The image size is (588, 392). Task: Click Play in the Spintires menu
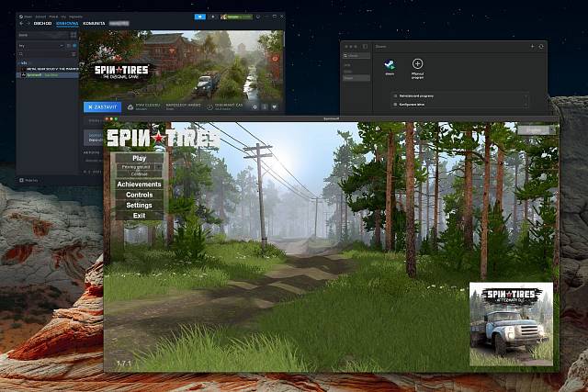tap(139, 158)
